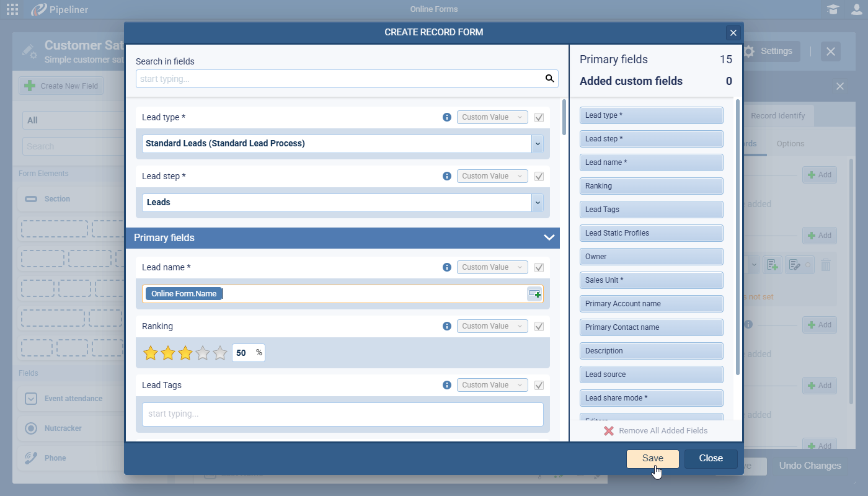Open the apps grid menu icon
This screenshot has height=496, width=868.
coord(12,9)
